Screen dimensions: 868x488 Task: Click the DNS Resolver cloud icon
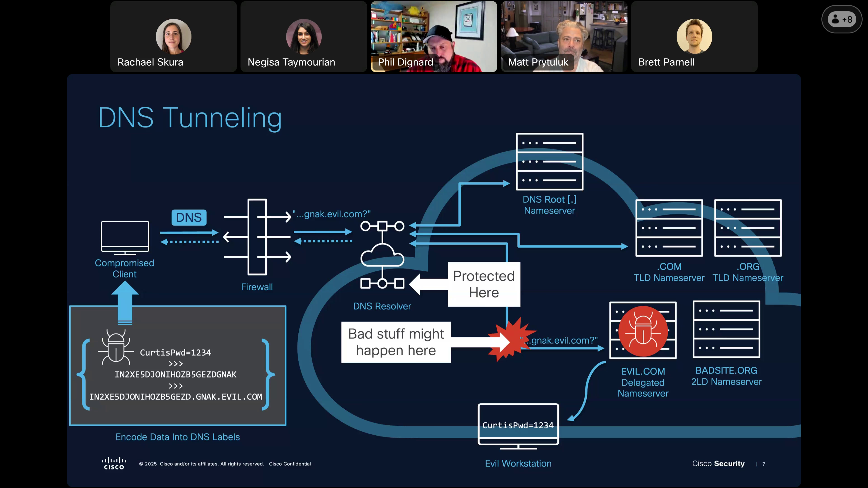point(382,255)
